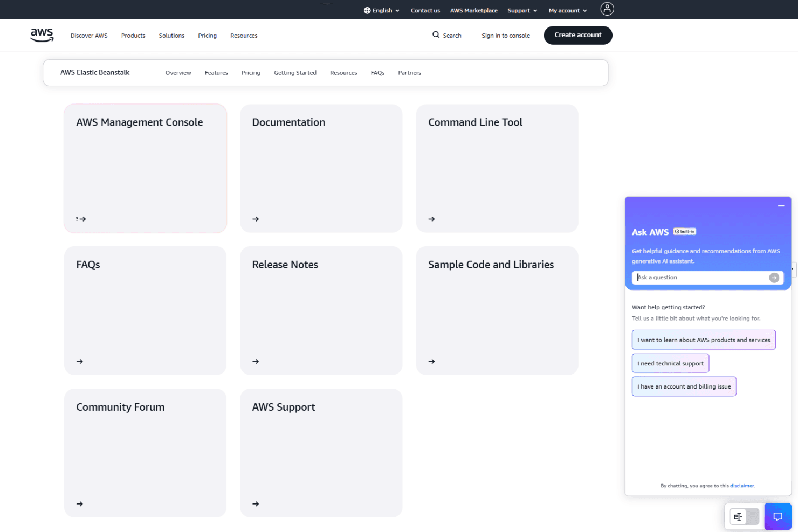
Task: Click the arrow on Community Forum card
Action: click(x=80, y=503)
